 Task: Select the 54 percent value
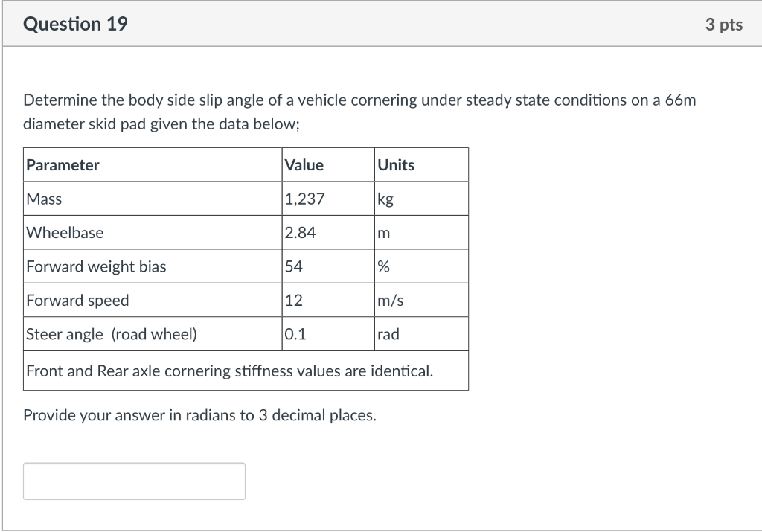pyautogui.click(x=292, y=266)
